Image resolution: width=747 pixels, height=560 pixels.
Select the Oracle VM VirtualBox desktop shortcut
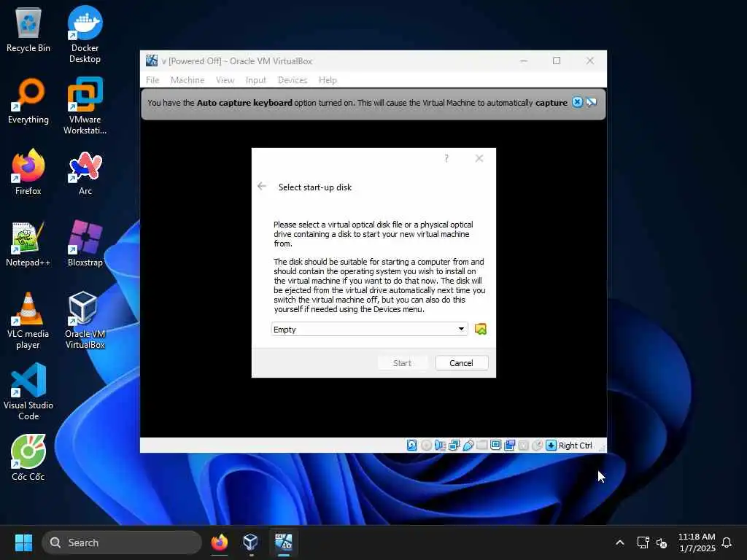tap(85, 321)
